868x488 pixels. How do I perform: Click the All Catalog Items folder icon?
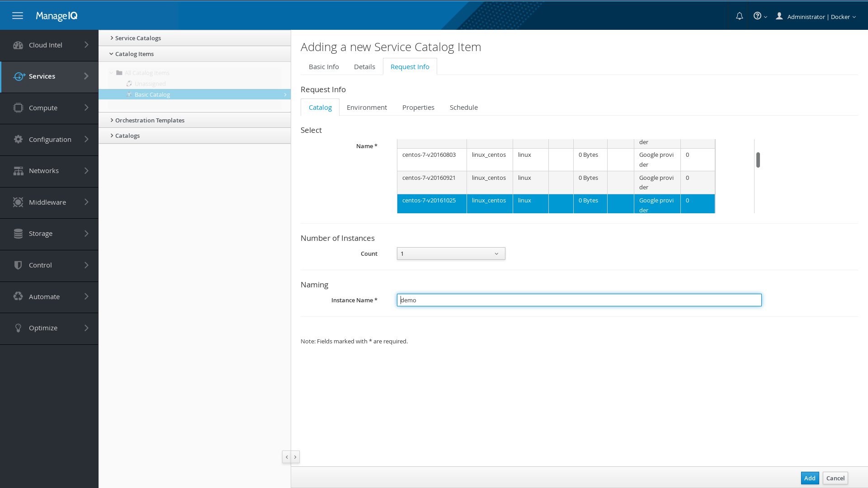tap(119, 73)
